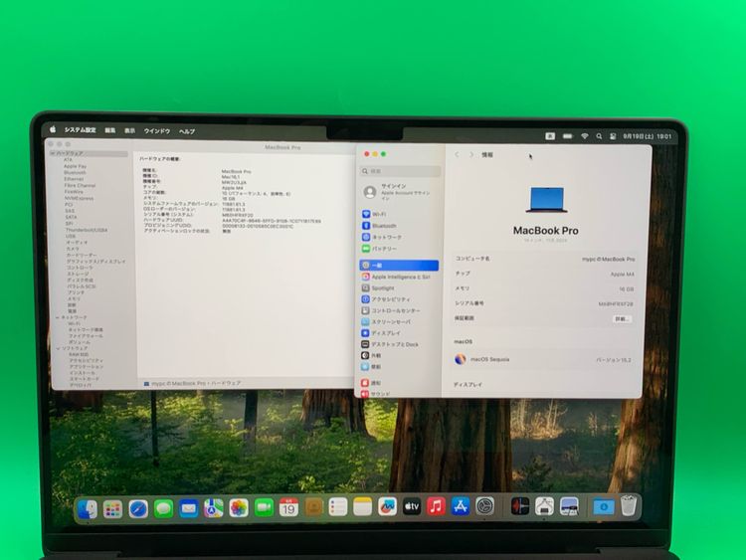Launch Safari from the Dock
The image size is (746, 560).
pos(138,509)
